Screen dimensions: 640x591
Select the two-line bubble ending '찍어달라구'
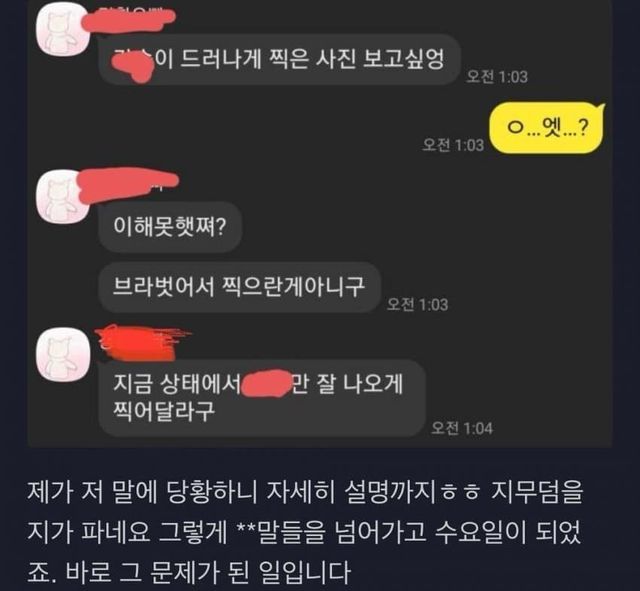262,398
